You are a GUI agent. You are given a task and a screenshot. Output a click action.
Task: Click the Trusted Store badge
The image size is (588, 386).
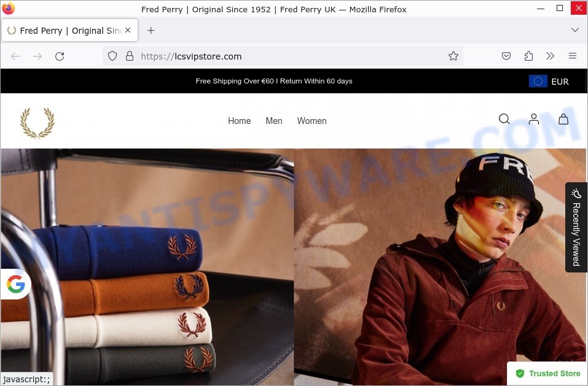[x=548, y=373]
